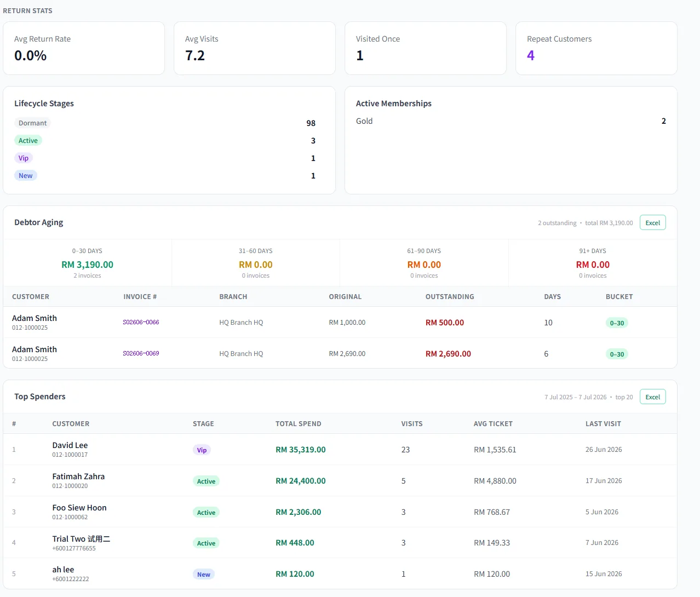The image size is (700, 597).
Task: Click outstanding amount RM 500.00
Action: 445,323
